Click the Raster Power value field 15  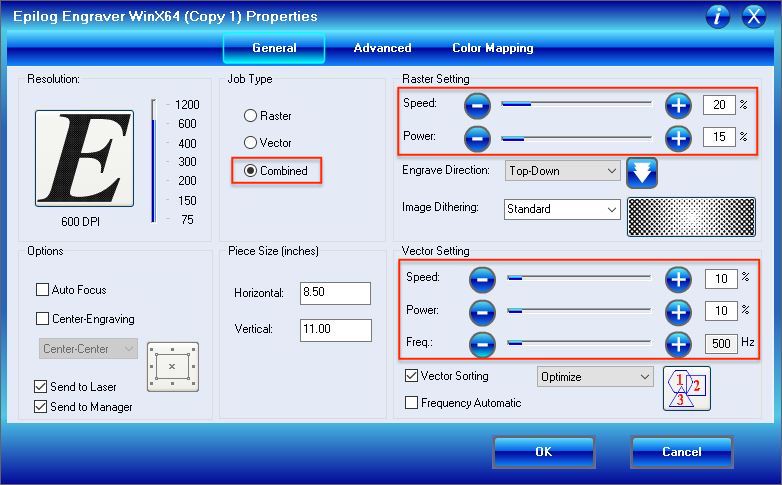(x=719, y=137)
